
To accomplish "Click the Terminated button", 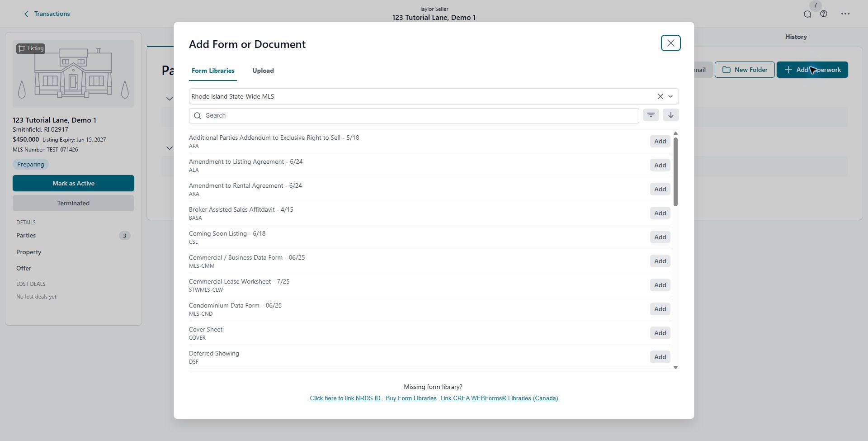I will click(x=73, y=203).
